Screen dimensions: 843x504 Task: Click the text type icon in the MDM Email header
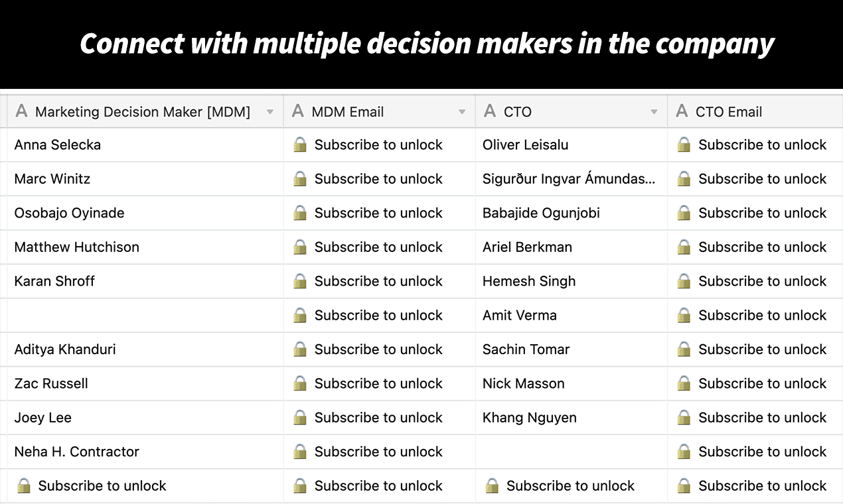298,111
